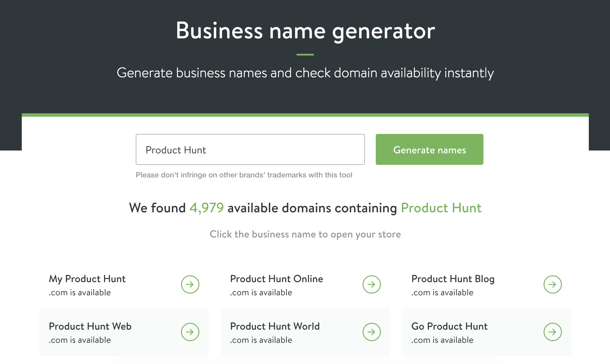
Task: Click the arrow icon next to Product Hunt Online
Action: click(371, 284)
